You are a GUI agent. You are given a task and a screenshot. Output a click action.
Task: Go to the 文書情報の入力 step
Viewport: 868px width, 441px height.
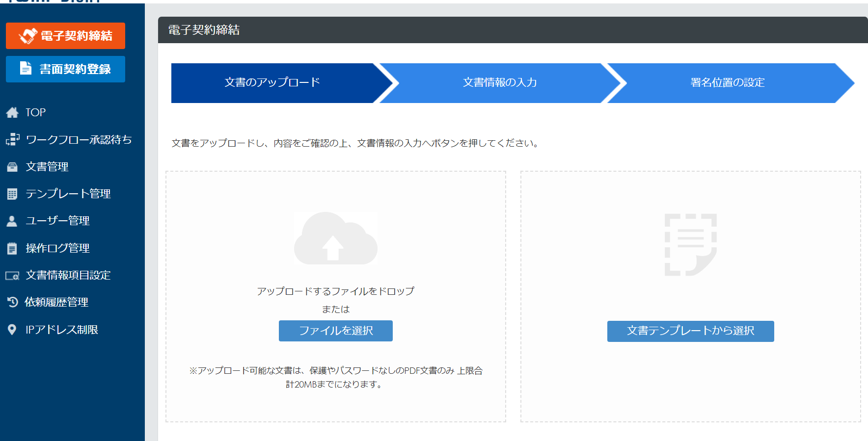pos(500,82)
